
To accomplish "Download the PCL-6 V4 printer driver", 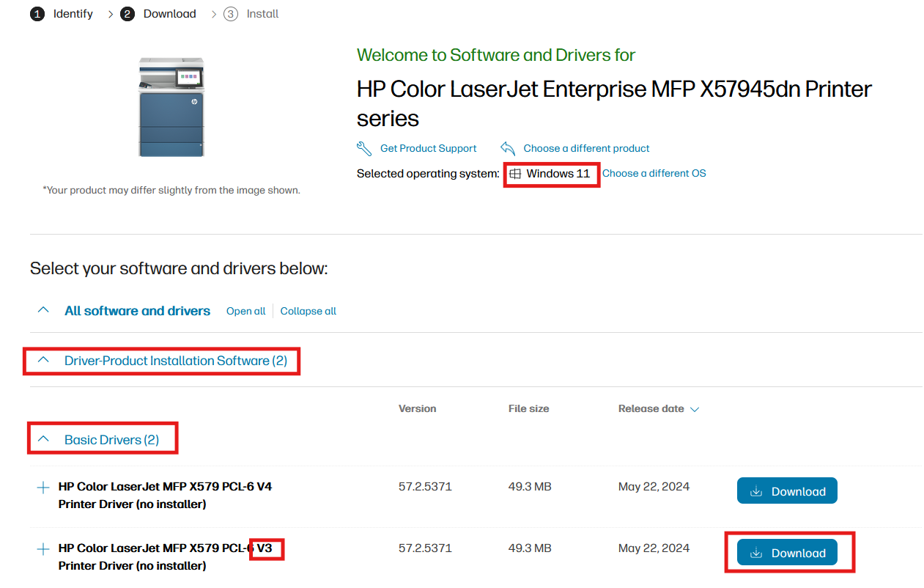I will click(787, 491).
